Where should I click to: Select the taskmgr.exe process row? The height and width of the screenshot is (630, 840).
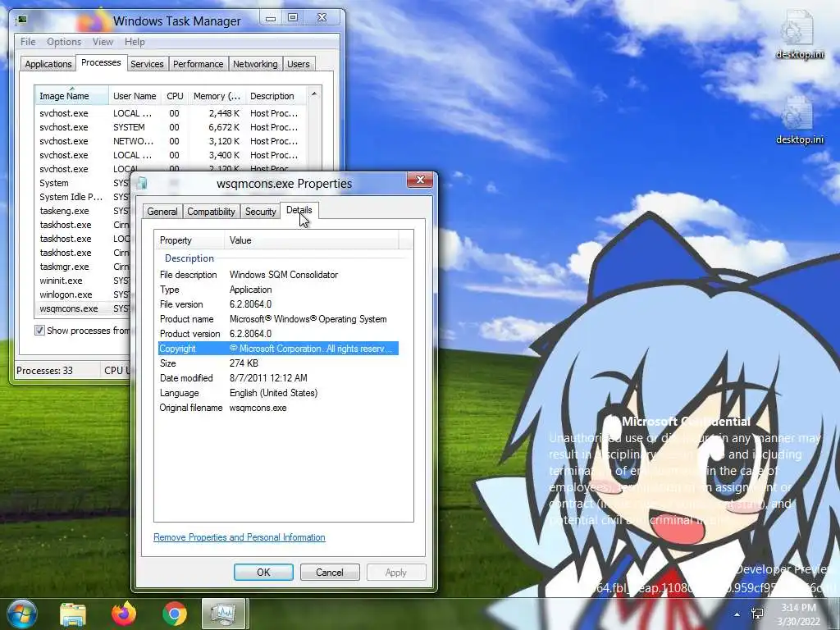84,267
